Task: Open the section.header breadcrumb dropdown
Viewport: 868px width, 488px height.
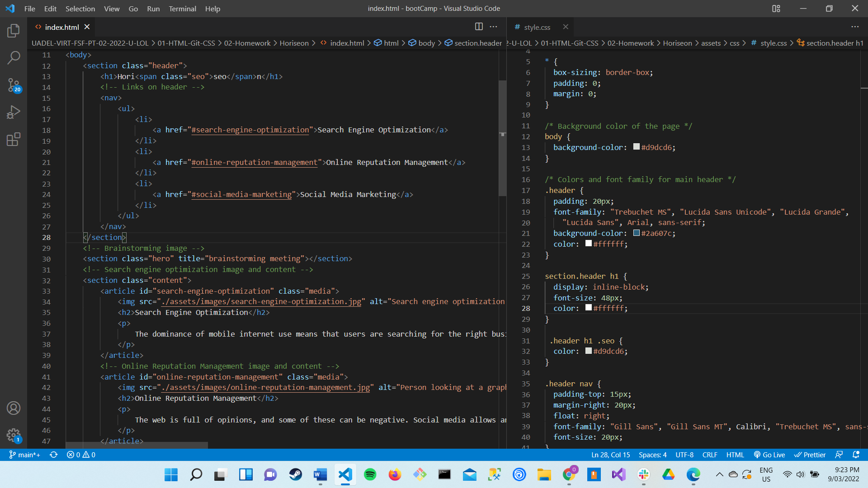Action: tap(478, 43)
